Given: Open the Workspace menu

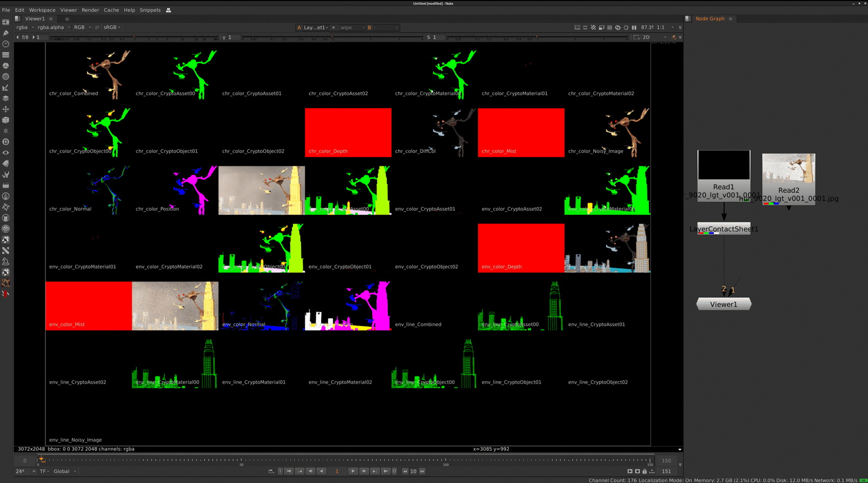Looking at the screenshot, I should [x=42, y=10].
